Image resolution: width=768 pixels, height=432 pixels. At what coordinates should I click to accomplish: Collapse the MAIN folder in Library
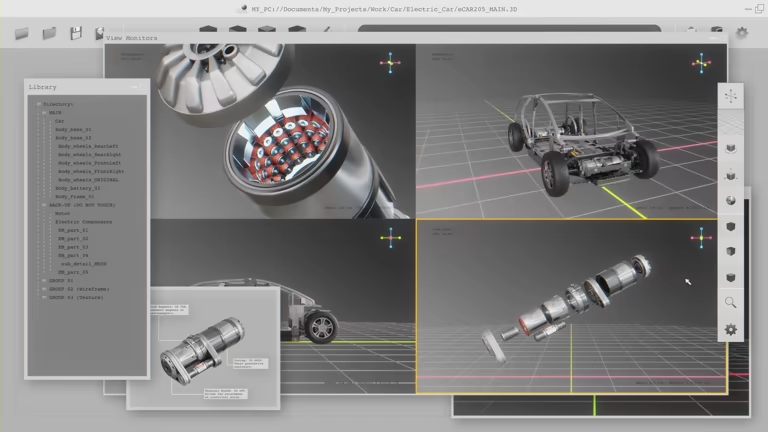[43, 112]
